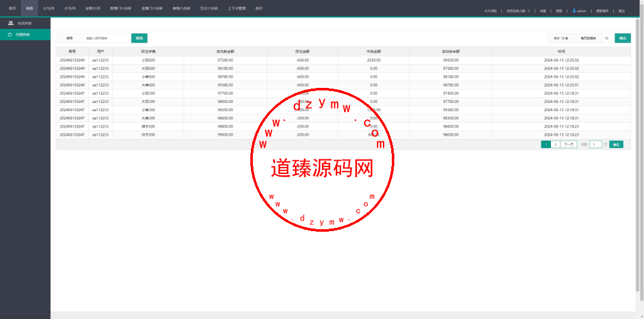
Task: Switch to the 新澳门六合彩 tab
Action: coord(121,8)
